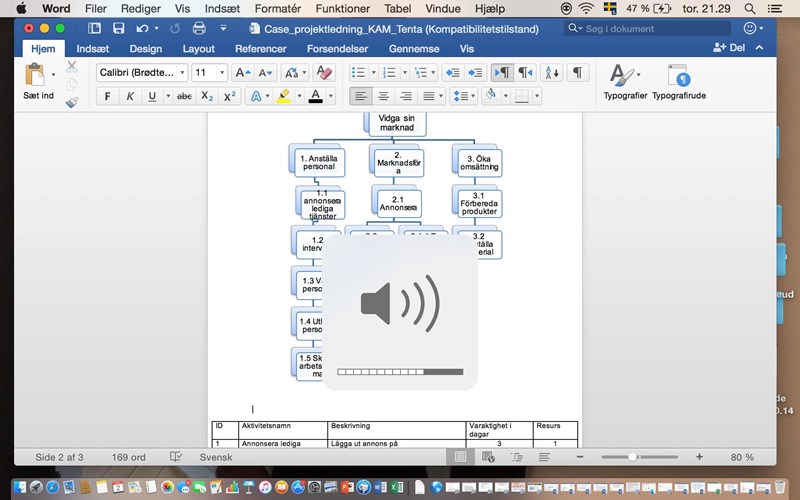Apply subscript formatting (X₂)

point(207,97)
